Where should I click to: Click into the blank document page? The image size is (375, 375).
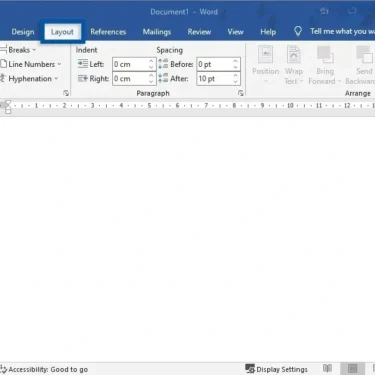click(x=187, y=238)
